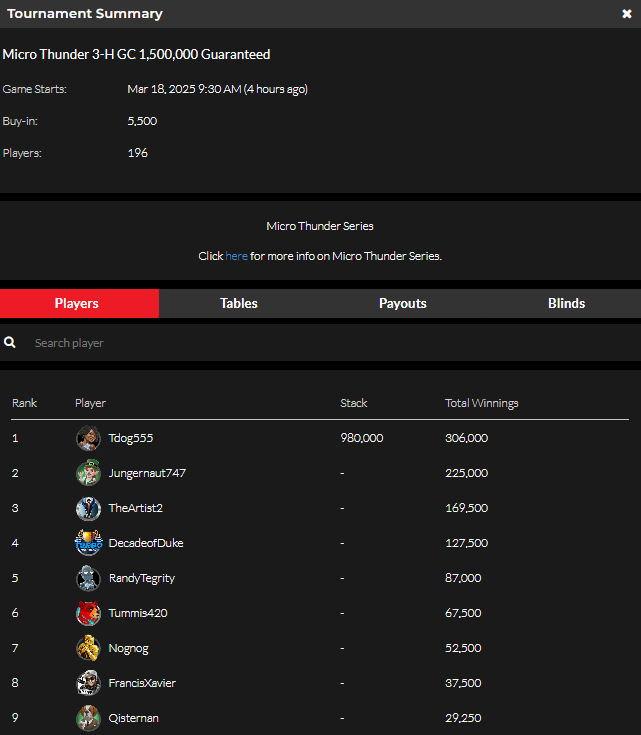Click the Rank column header
Viewport: 641px width, 735px height.
[24, 403]
